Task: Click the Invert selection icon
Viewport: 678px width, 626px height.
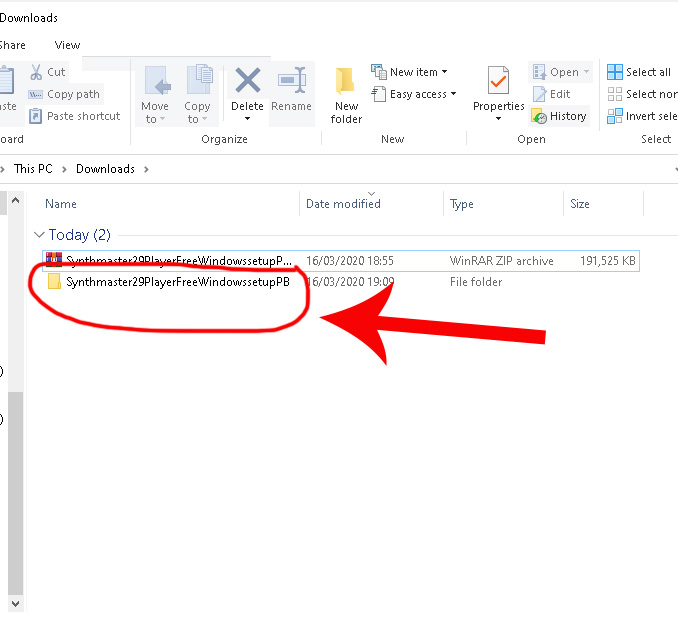Action: 614,116
